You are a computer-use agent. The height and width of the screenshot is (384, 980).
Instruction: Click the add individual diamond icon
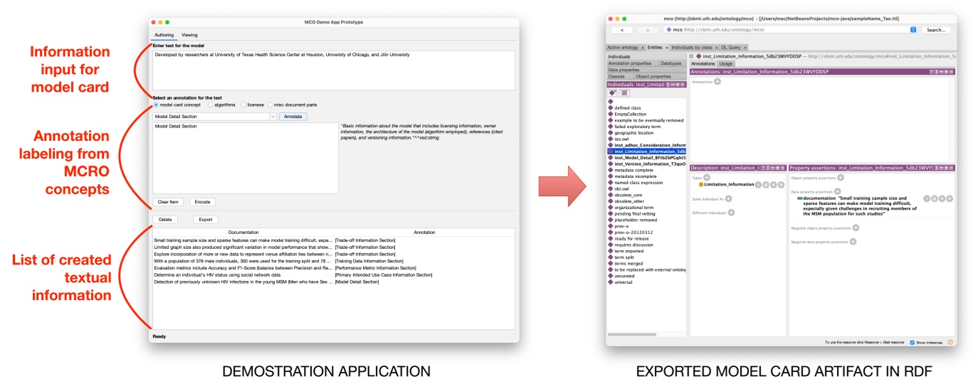pos(612,92)
